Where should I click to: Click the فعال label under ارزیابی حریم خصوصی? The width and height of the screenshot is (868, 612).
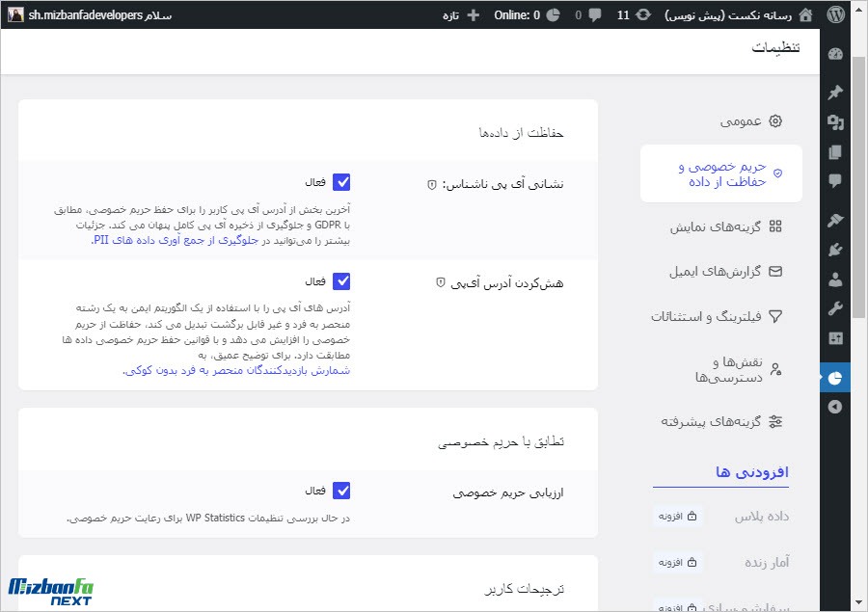pos(315,491)
